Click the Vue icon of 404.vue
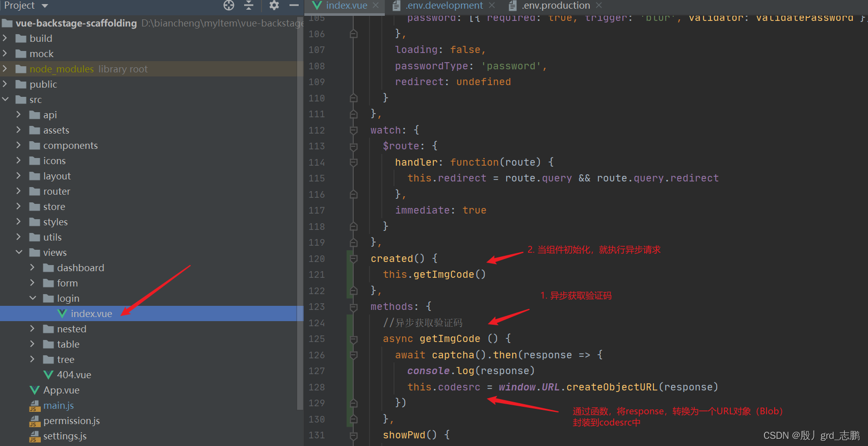Screen dimensions: 868x446 (x=48, y=375)
